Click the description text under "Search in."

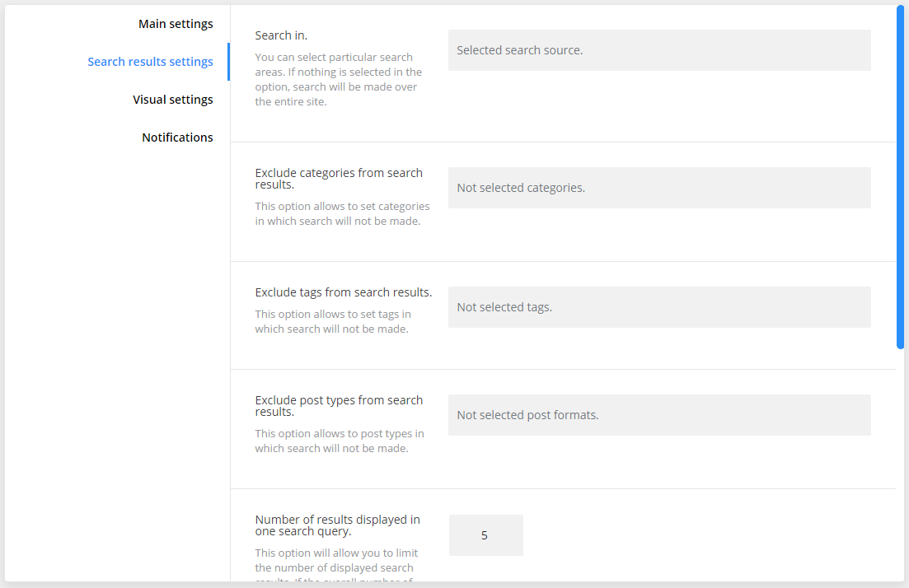click(x=338, y=80)
